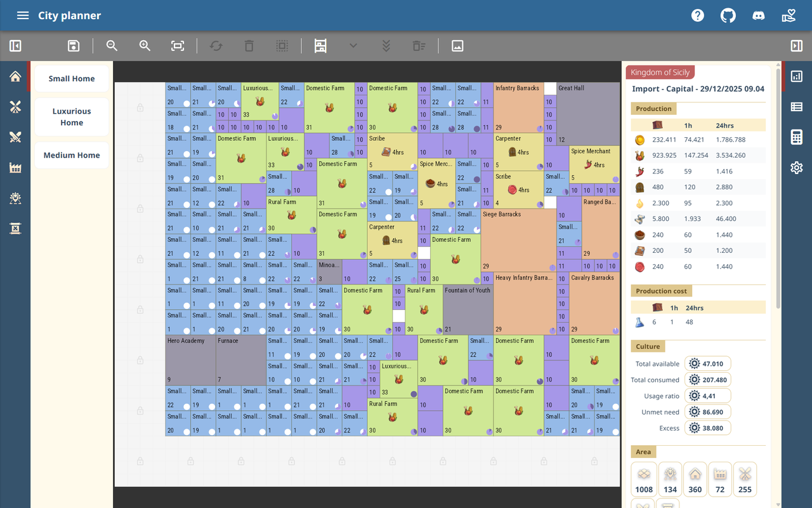812x508 pixels.
Task: Click the workshops area tile 72
Action: tap(720, 479)
